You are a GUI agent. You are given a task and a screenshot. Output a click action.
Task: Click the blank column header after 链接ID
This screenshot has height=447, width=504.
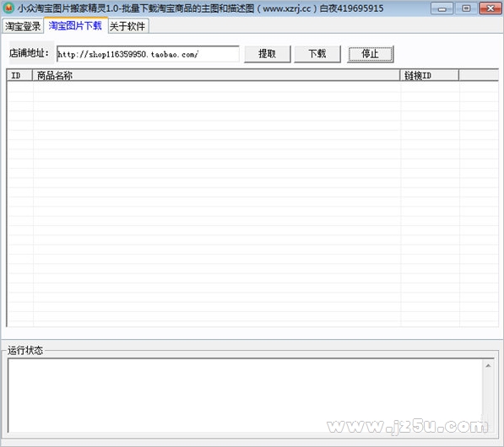479,75
